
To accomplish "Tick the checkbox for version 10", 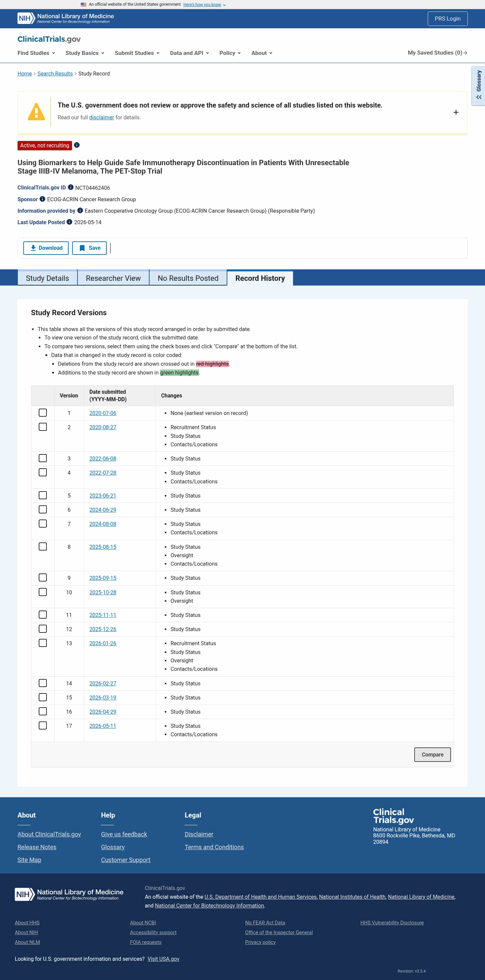I will pos(43,592).
